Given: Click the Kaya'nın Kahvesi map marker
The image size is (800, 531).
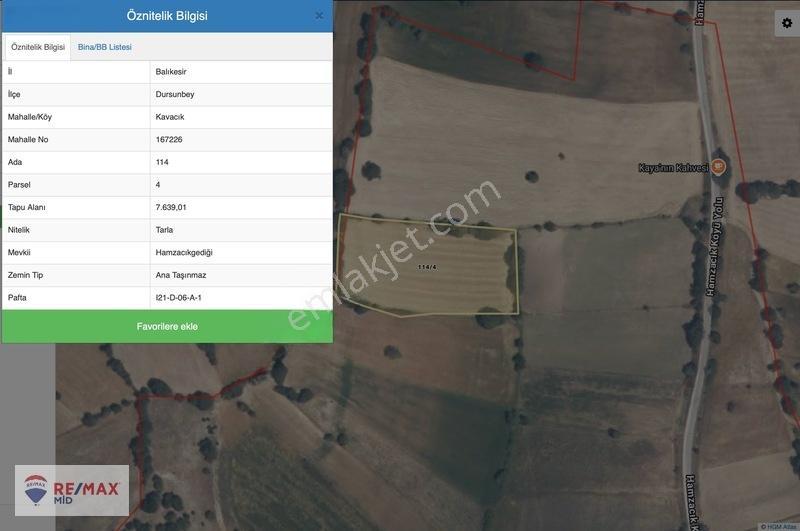Looking at the screenshot, I should [x=718, y=167].
